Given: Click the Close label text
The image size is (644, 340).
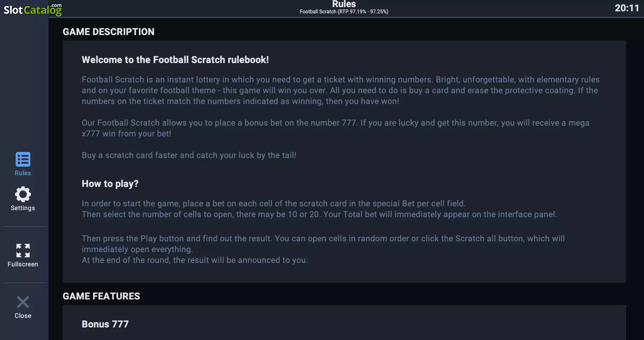Looking at the screenshot, I should click(23, 316).
